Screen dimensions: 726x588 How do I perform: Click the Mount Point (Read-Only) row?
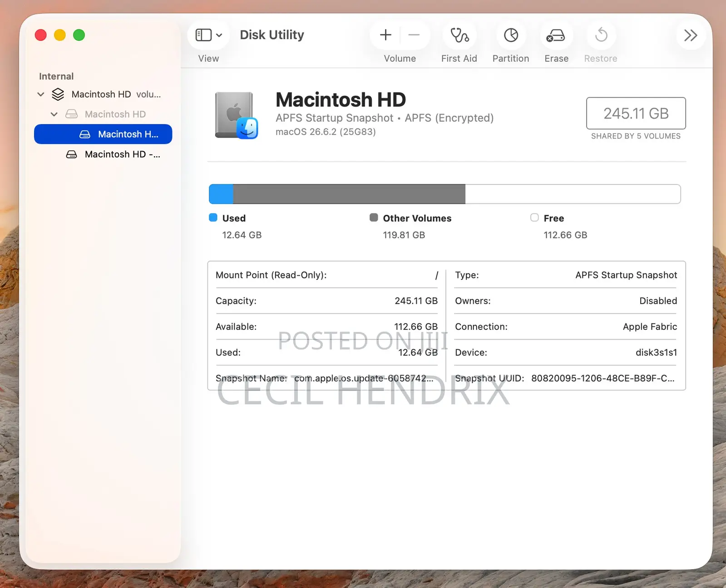327,275
